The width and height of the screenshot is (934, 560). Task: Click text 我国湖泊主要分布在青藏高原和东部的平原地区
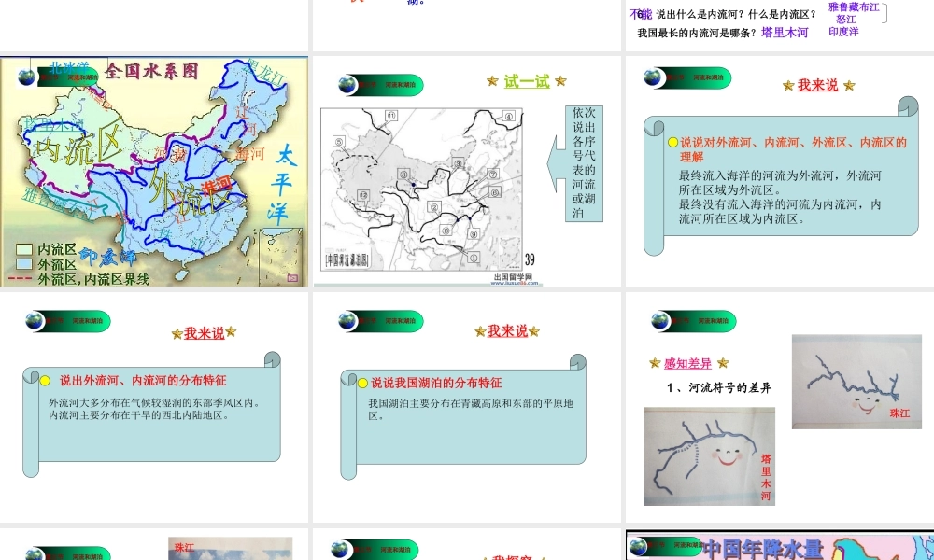coord(471,410)
